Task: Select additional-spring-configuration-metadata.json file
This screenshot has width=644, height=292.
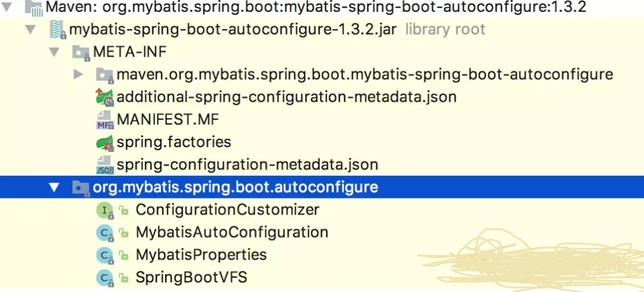Action: pyautogui.click(x=286, y=97)
